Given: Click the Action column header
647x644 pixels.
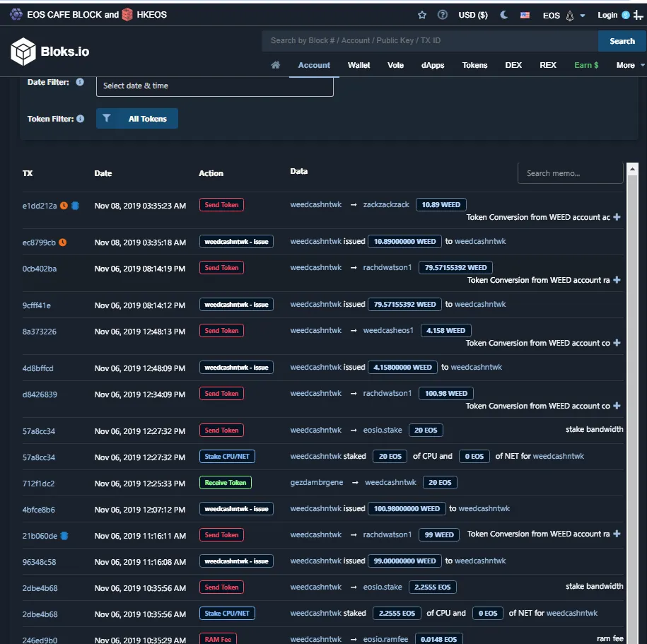Looking at the screenshot, I should pos(211,173).
